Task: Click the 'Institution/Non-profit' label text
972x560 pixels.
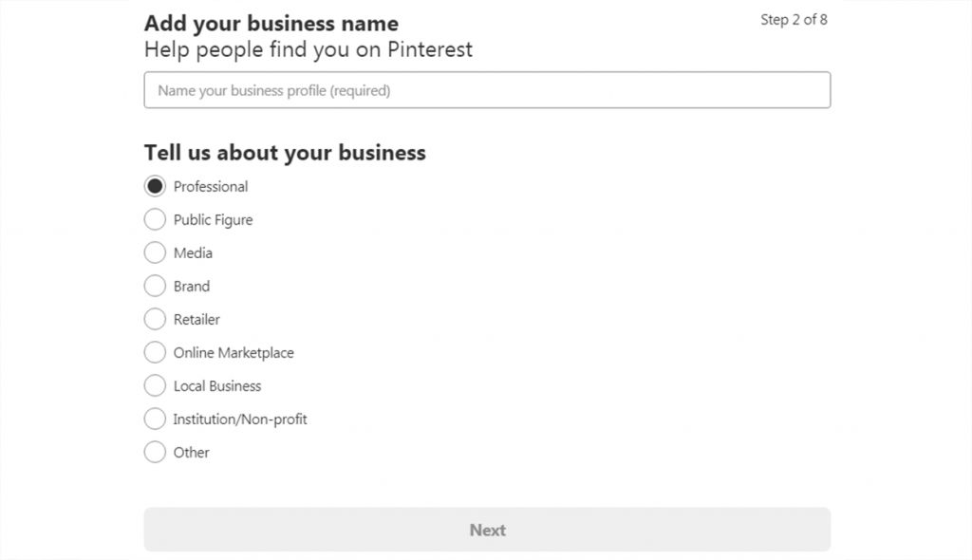Action: coord(240,420)
